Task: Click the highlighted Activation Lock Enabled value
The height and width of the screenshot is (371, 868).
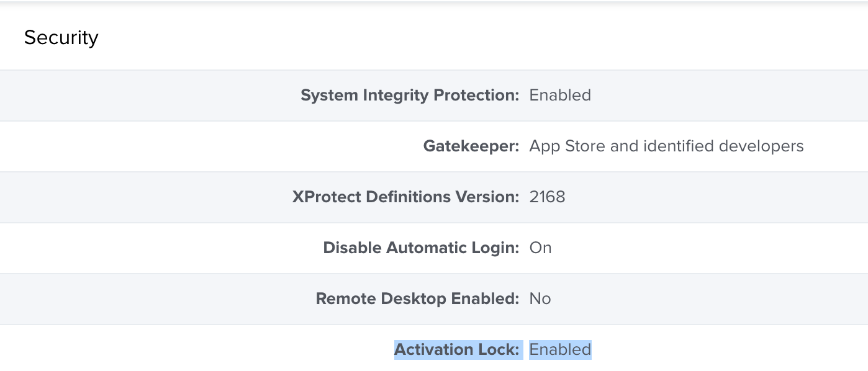Action: tap(560, 349)
